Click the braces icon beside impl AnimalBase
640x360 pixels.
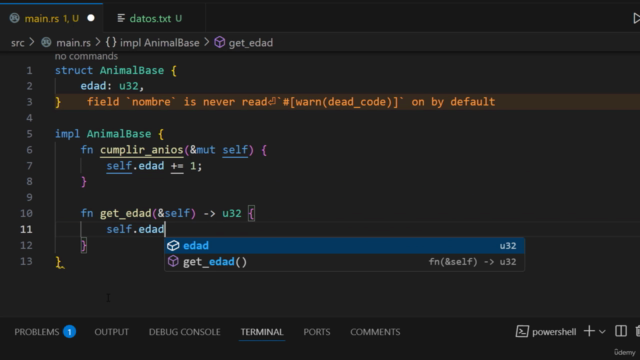click(x=111, y=42)
